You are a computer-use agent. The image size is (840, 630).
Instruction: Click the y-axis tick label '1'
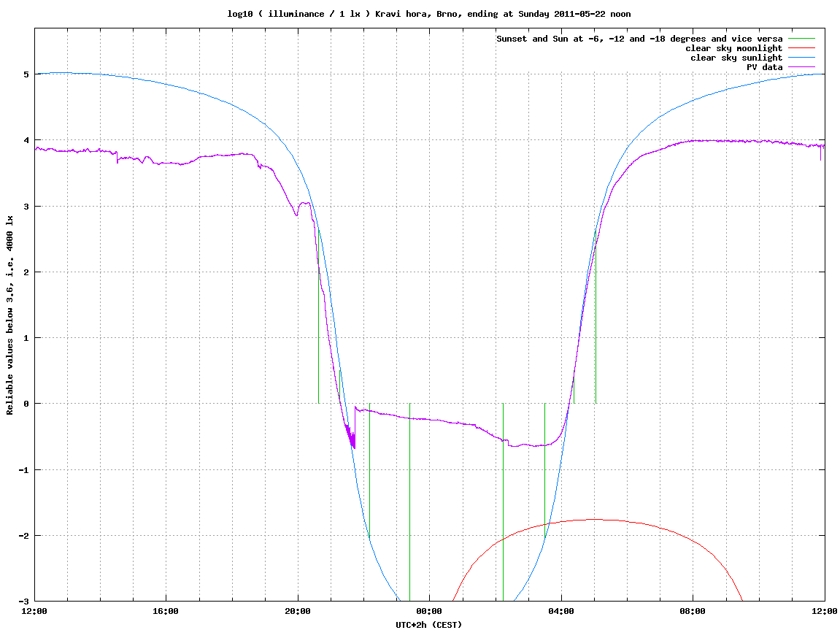tap(26, 338)
